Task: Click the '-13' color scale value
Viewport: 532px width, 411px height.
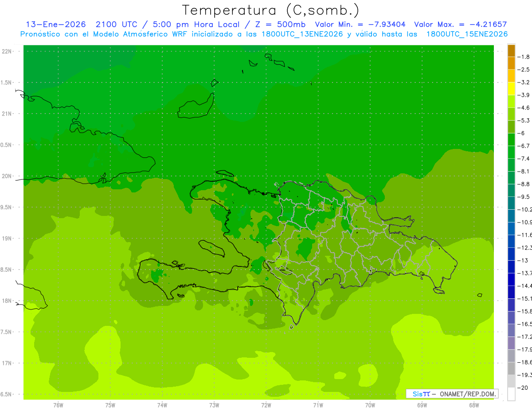Action: click(523, 260)
